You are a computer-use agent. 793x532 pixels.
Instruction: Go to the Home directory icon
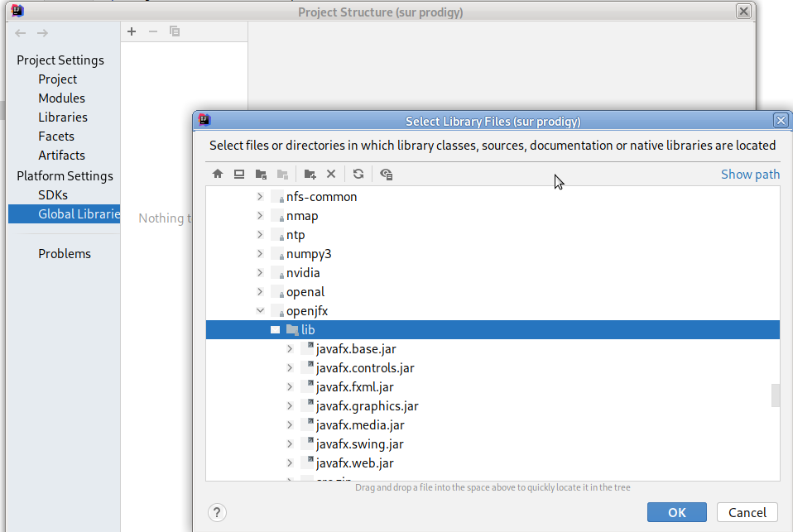218,174
